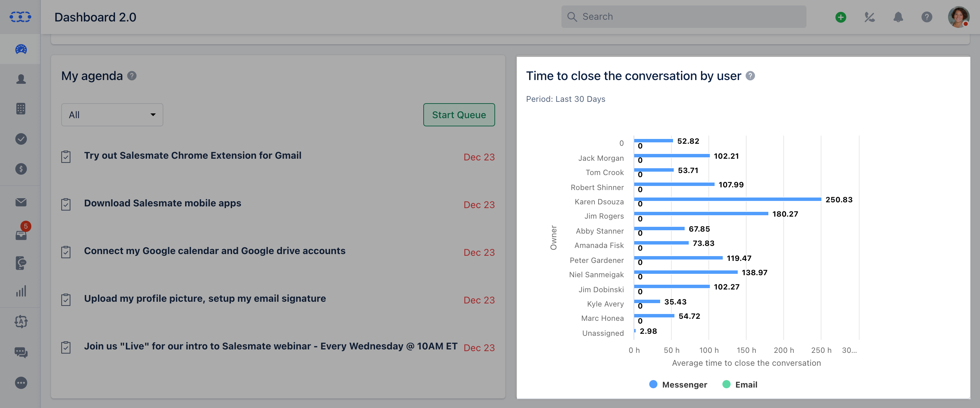Open Try out Salesmate Chrome Extension task
Image resolution: width=980 pixels, height=408 pixels.
(193, 155)
